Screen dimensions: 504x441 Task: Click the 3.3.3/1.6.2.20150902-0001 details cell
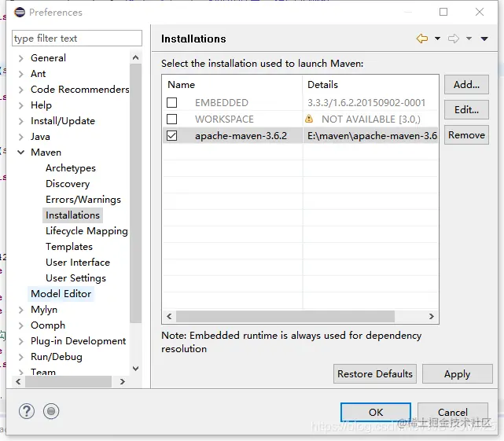pos(366,102)
